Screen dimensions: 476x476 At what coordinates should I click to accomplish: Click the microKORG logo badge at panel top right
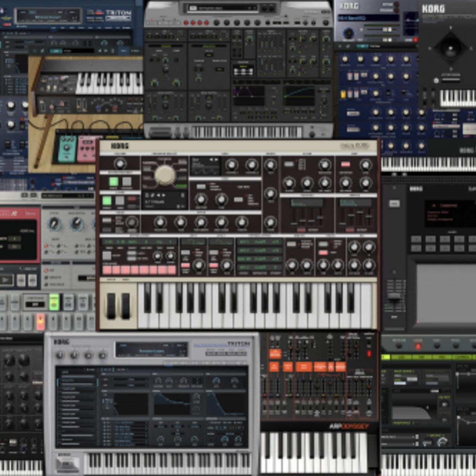click(x=355, y=146)
